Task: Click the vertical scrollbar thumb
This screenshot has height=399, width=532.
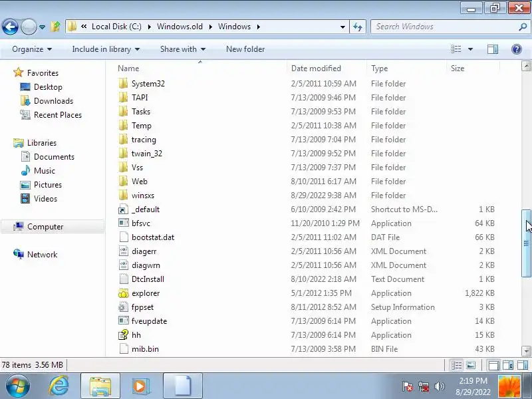Action: [x=526, y=243]
